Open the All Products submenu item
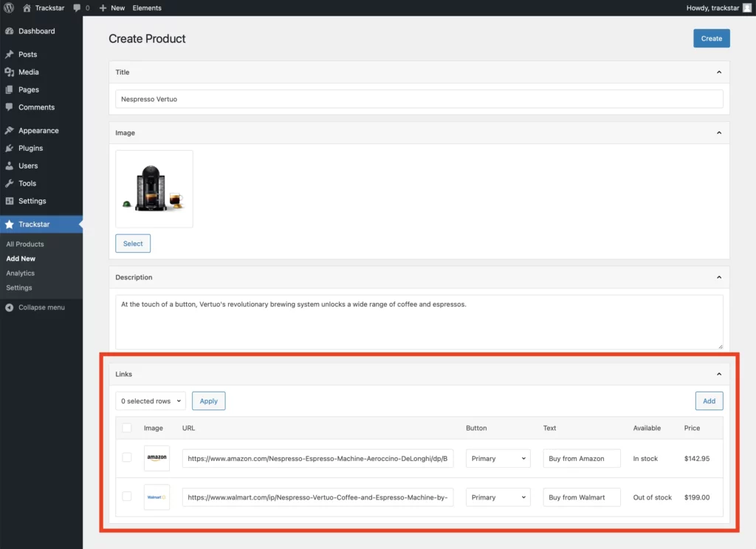Screen dimensions: 756x549 tap(25, 244)
